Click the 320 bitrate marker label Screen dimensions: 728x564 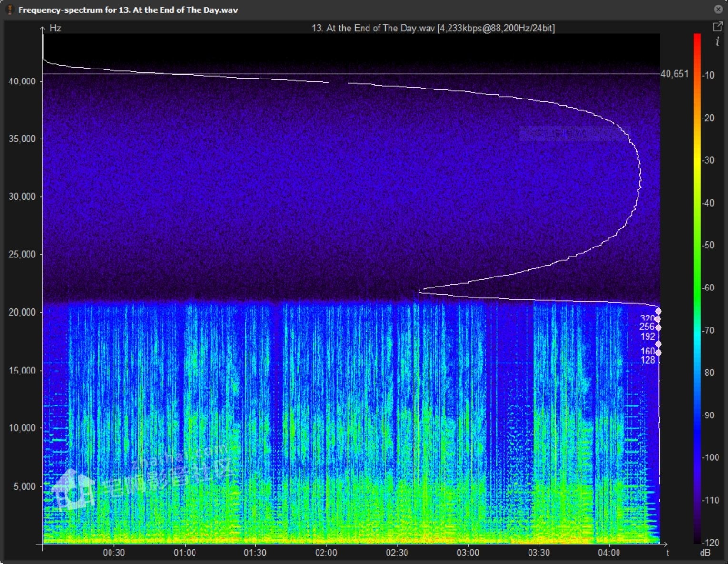(x=647, y=318)
